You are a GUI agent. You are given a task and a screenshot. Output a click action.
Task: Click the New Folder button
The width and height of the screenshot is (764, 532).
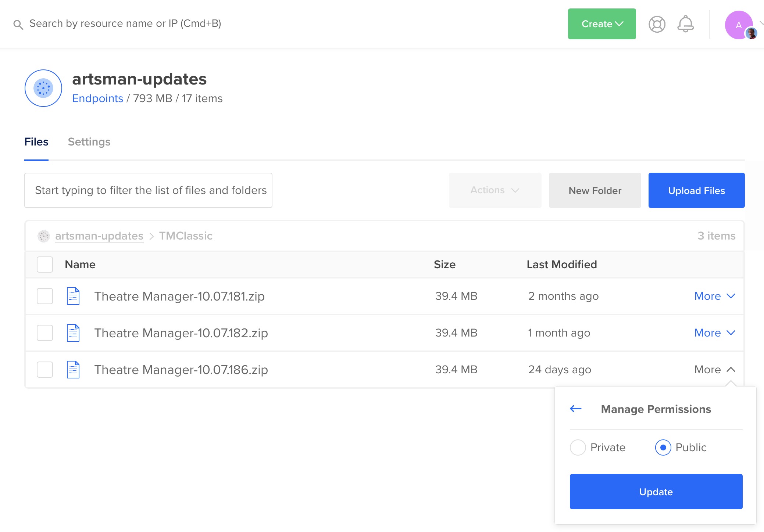click(x=595, y=190)
